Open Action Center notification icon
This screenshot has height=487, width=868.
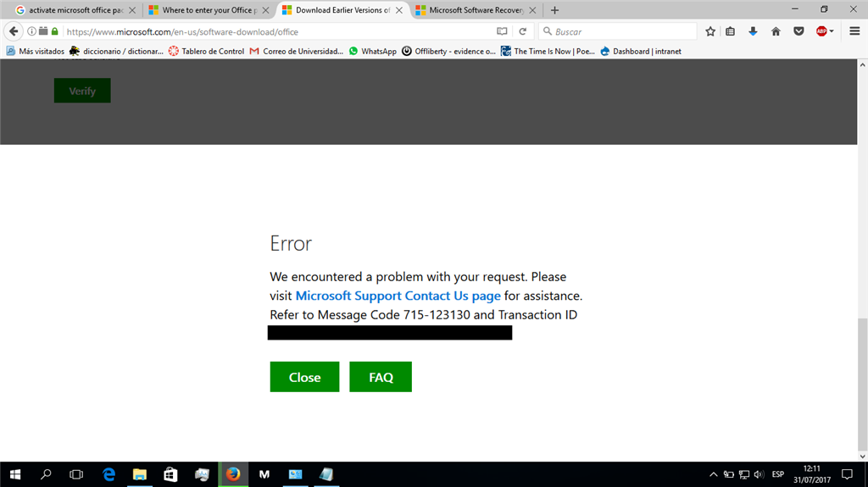[847, 474]
